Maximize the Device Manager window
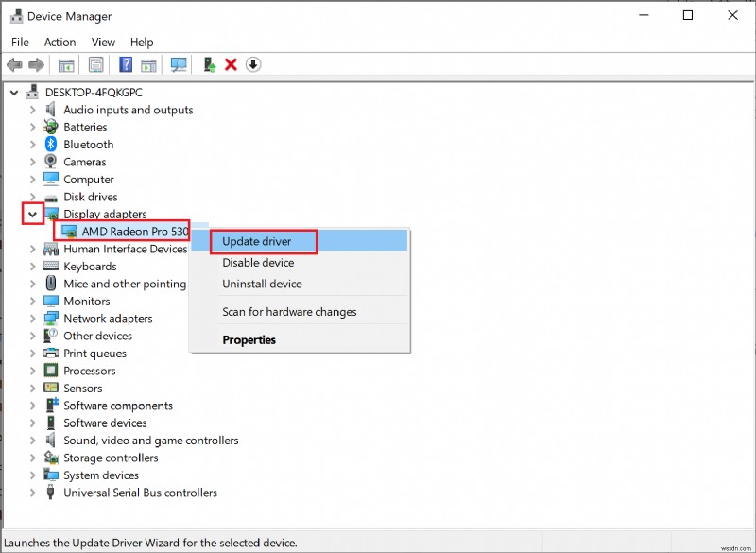The image size is (756, 553). point(688,15)
